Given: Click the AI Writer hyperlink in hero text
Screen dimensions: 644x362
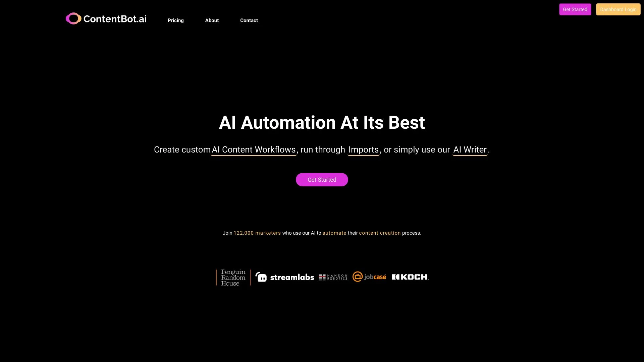Looking at the screenshot, I should 470,149.
